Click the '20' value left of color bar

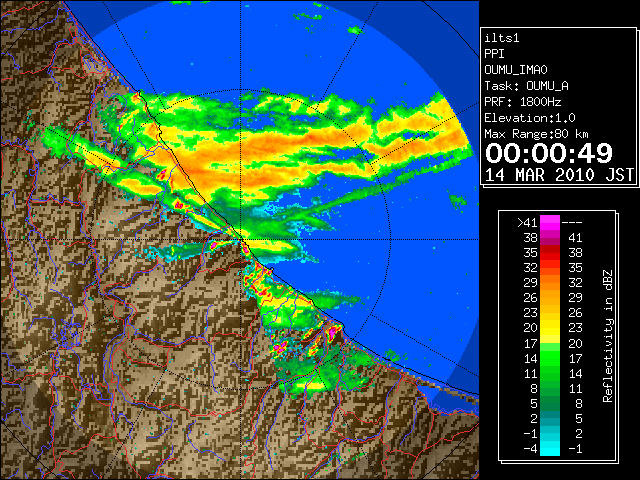[531, 328]
